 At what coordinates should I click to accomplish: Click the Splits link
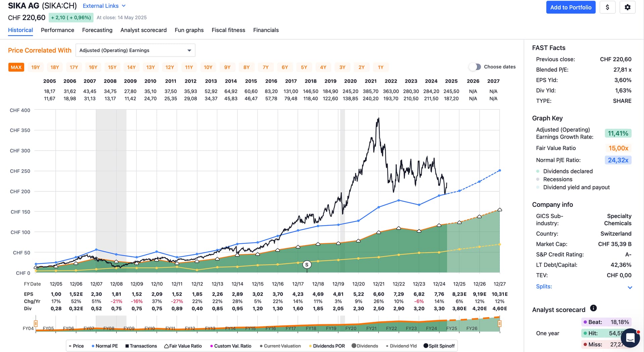[544, 287]
